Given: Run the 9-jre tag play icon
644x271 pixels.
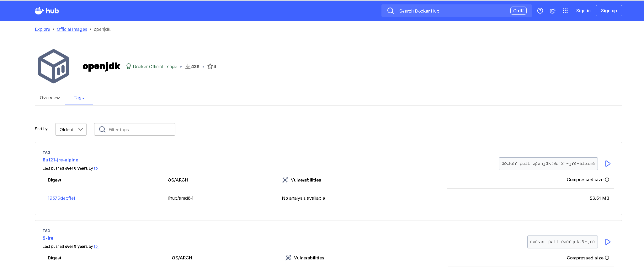Looking at the screenshot, I should coord(608,242).
